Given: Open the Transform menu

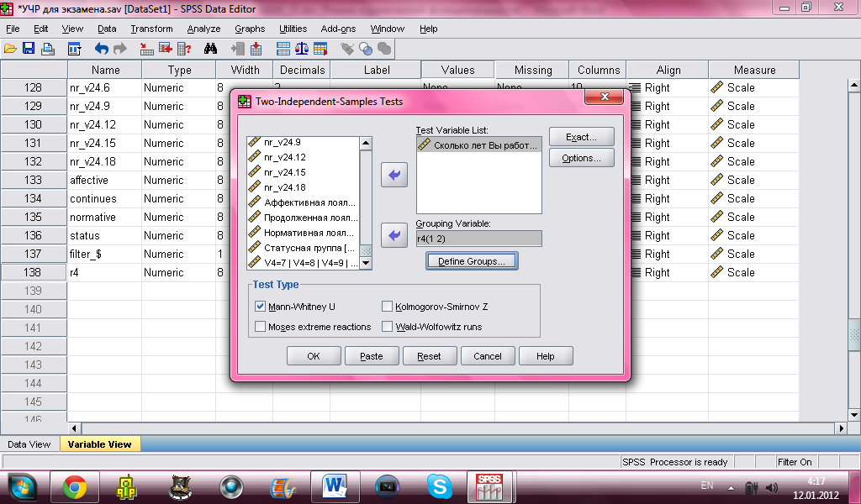Looking at the screenshot, I should click(151, 29).
